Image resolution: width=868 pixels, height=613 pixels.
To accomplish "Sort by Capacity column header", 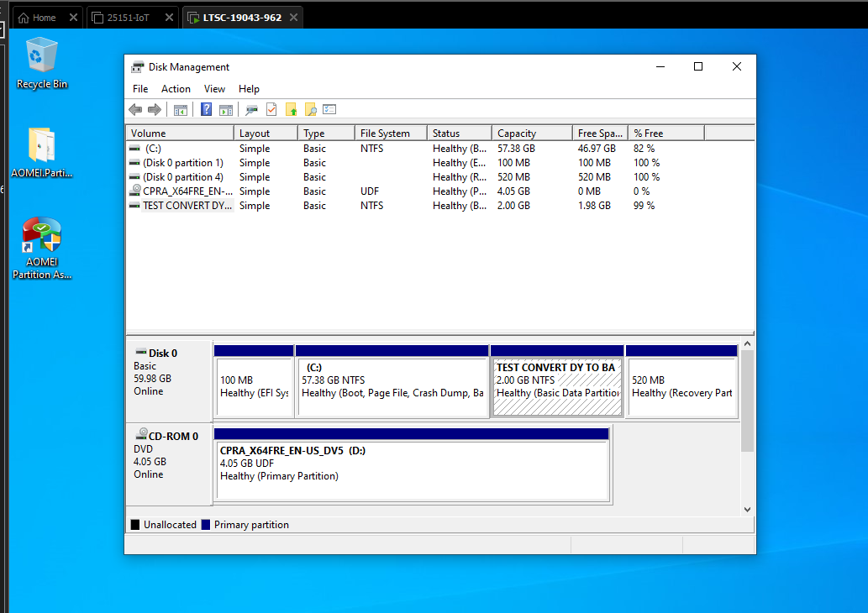I will 532,134.
